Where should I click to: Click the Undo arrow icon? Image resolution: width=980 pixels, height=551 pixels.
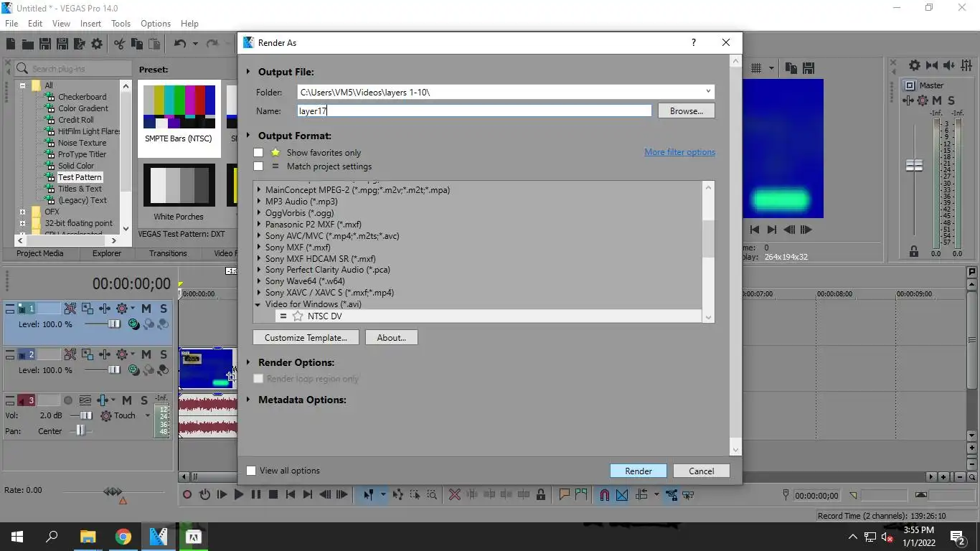click(x=179, y=44)
